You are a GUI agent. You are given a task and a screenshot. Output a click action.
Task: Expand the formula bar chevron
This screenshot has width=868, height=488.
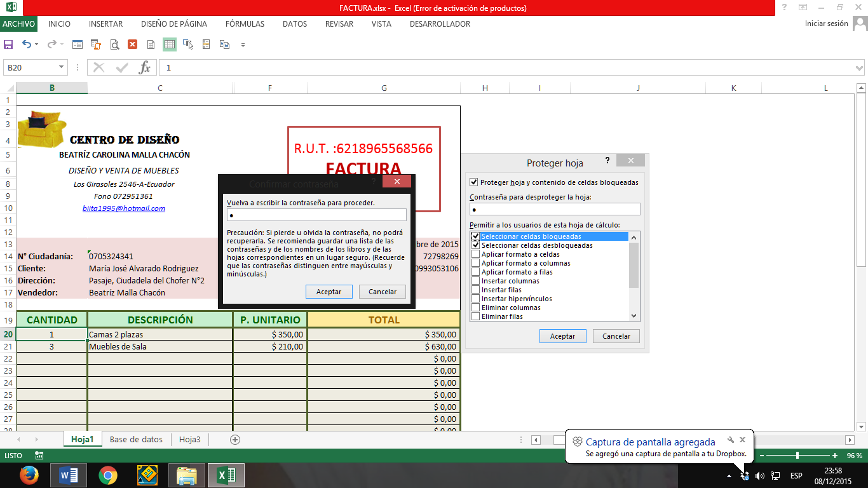858,67
